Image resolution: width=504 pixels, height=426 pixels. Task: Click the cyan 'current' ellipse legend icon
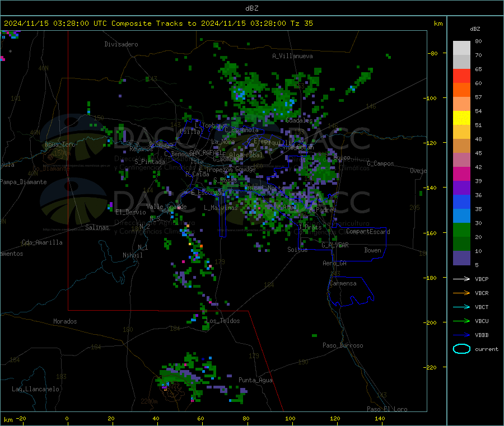[x=461, y=349]
